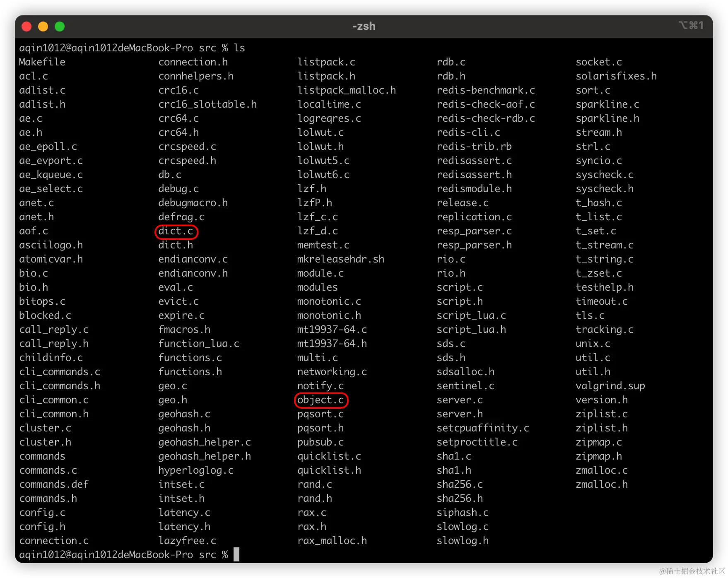
Task: Click on defrag.c
Action: (181, 217)
